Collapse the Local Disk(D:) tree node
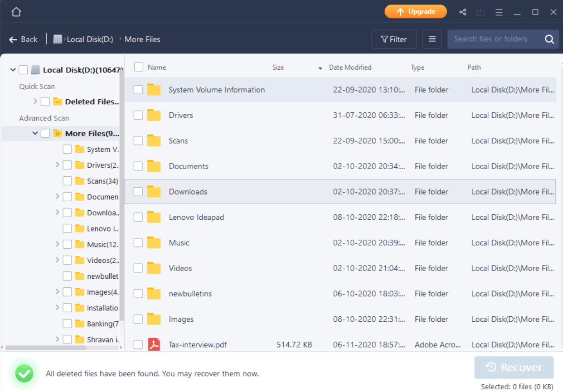Screen dimensions: 563x392 point(13,70)
